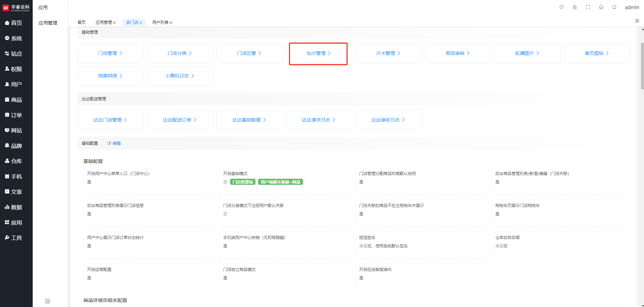The height and width of the screenshot is (307, 644).
Task: Close the 应用管理 tab
Action: (x=114, y=23)
